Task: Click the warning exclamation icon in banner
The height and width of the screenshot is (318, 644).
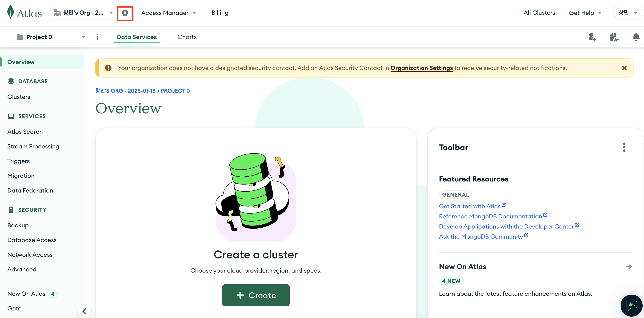Action: pyautogui.click(x=108, y=68)
